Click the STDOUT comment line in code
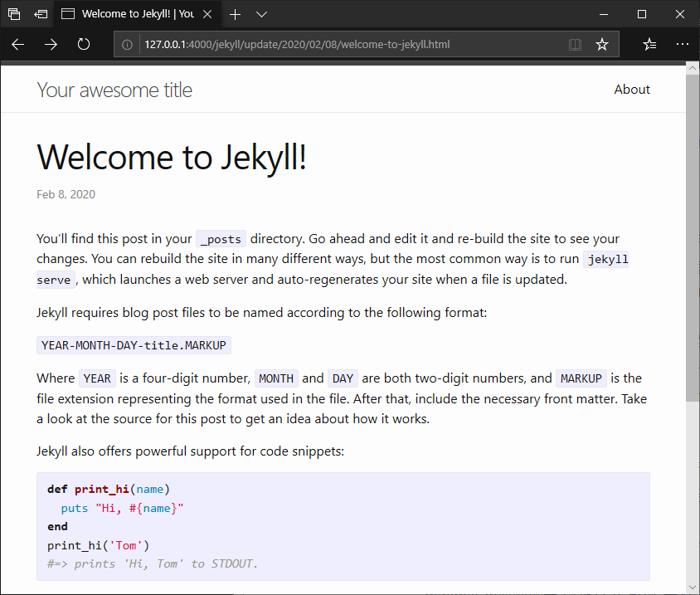700x595 pixels. pos(153,563)
